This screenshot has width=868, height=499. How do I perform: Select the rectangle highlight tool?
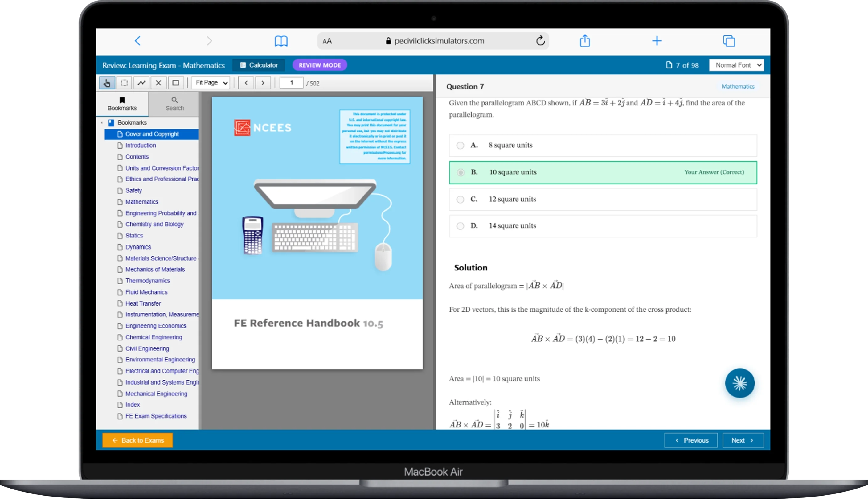pyautogui.click(x=176, y=83)
